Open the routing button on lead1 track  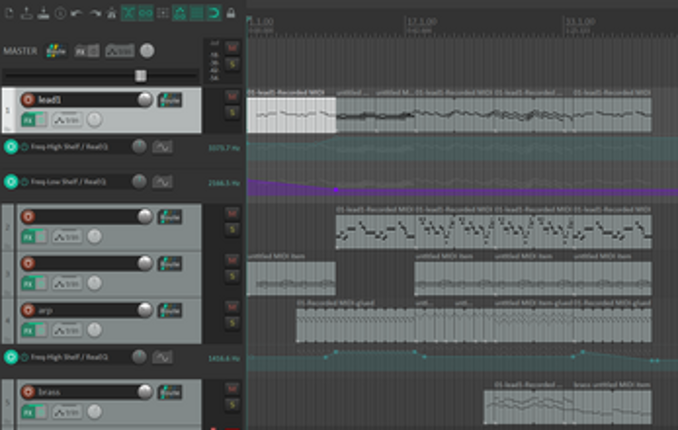170,100
